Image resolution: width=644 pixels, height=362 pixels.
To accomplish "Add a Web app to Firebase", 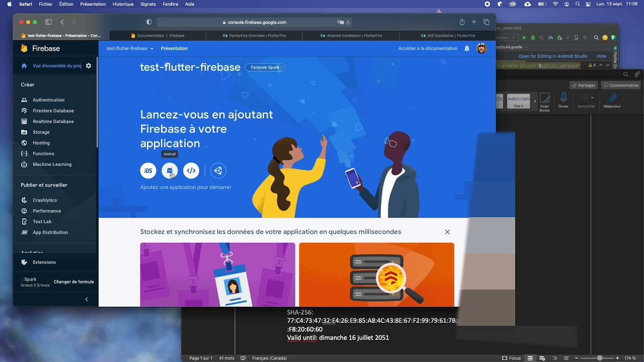I will 191,170.
